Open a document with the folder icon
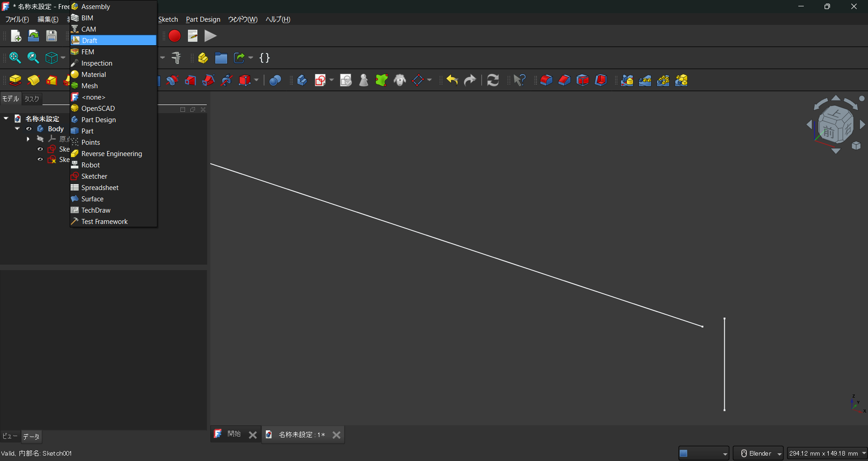Screen dimensions: 868x461 pyautogui.click(x=33, y=36)
